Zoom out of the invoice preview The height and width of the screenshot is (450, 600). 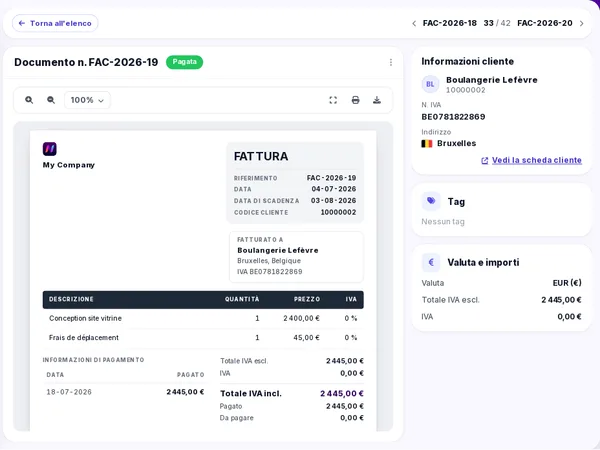click(x=51, y=100)
